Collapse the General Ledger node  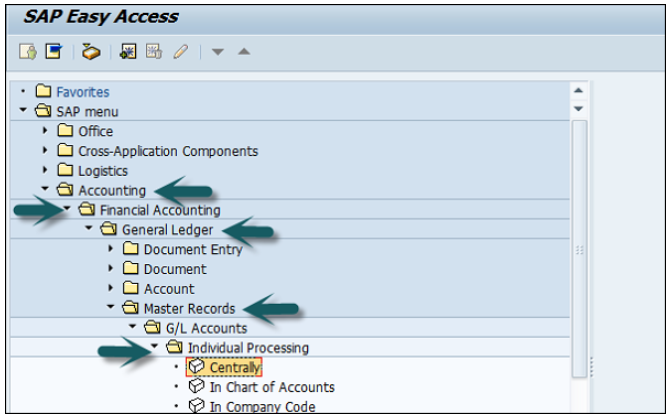click(x=88, y=230)
